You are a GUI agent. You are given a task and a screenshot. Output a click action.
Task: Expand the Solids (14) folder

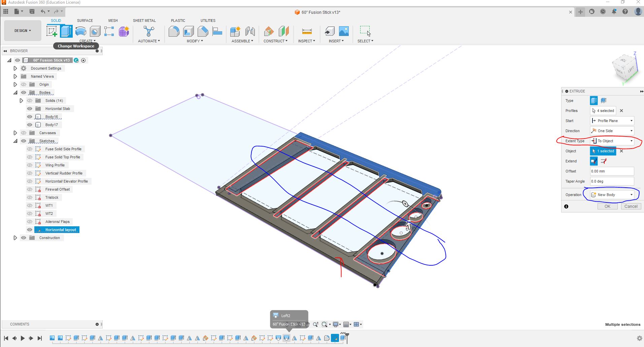[21, 101]
